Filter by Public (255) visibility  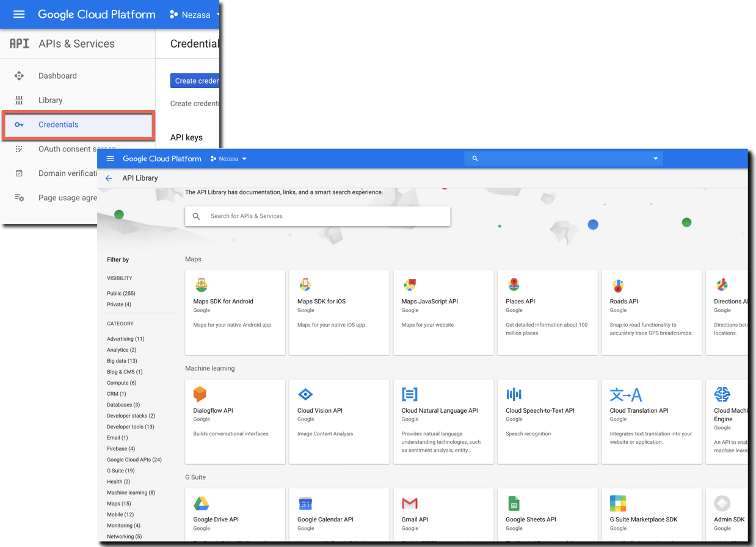(121, 294)
